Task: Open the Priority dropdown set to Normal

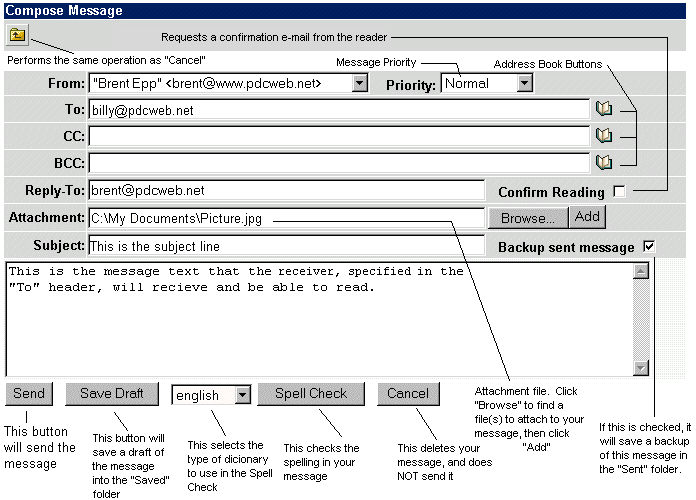Action: point(525,83)
